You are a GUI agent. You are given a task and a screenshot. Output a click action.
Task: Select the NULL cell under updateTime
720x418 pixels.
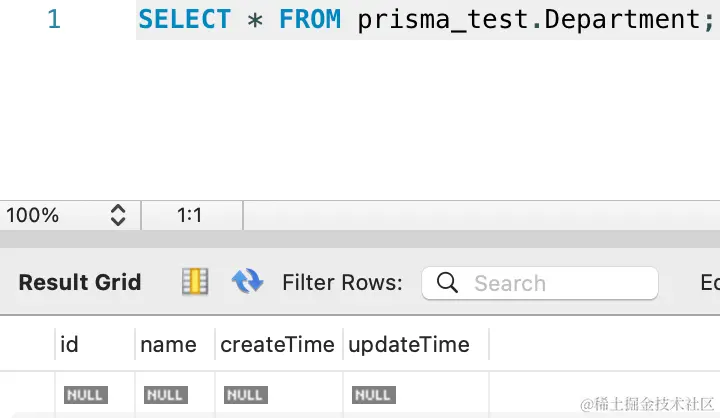(x=373, y=395)
